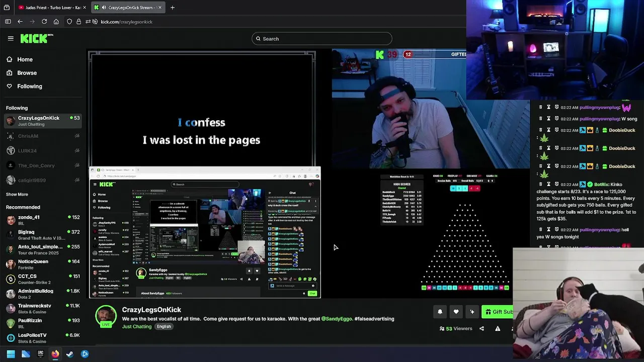Screen dimensions: 644x362
Task: Mute the CrazyLegsOnKick tab audio icon
Action: tap(104, 8)
